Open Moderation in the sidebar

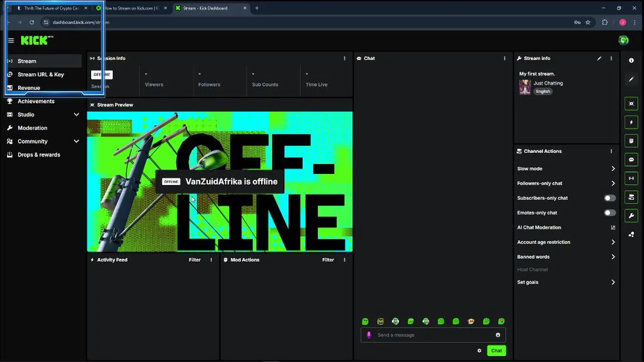[43, 128]
